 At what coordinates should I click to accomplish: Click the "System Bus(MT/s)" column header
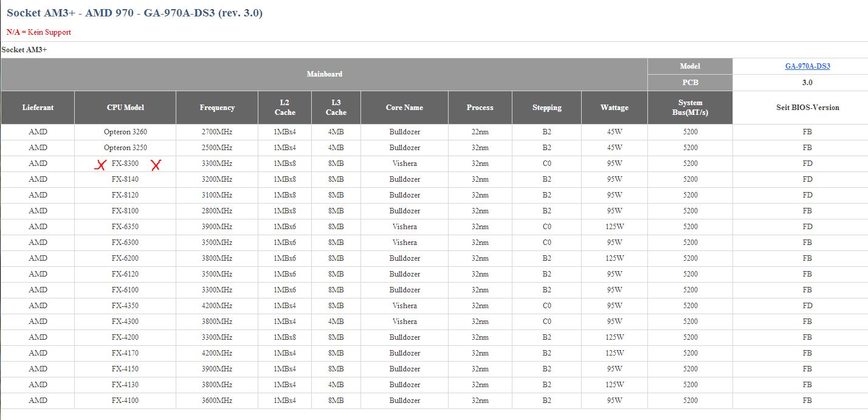pos(690,108)
